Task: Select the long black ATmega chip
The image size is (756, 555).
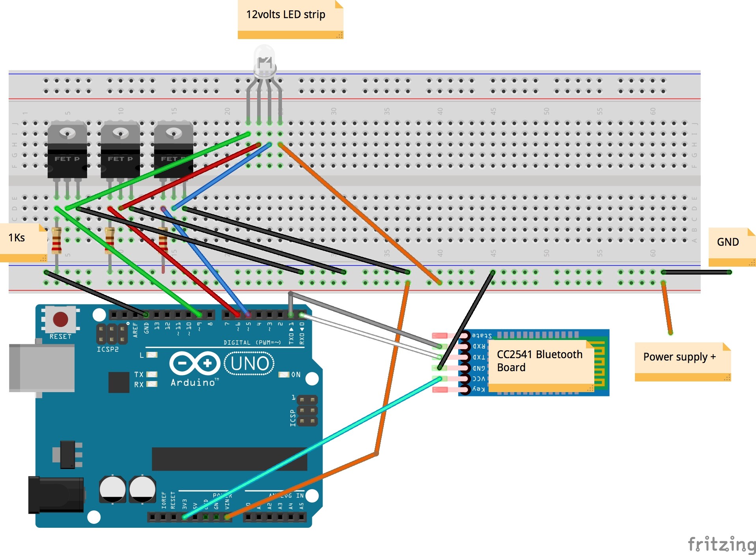Action: point(230,459)
